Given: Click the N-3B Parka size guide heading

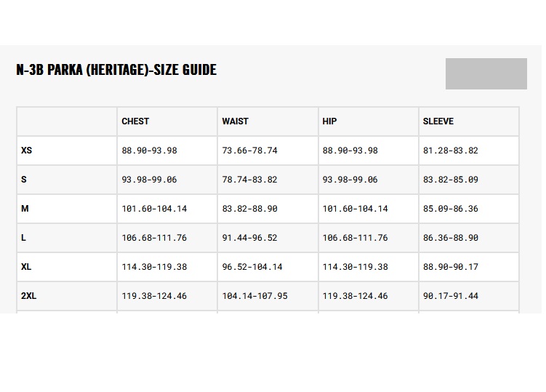Looking at the screenshot, I should pyautogui.click(x=116, y=70).
